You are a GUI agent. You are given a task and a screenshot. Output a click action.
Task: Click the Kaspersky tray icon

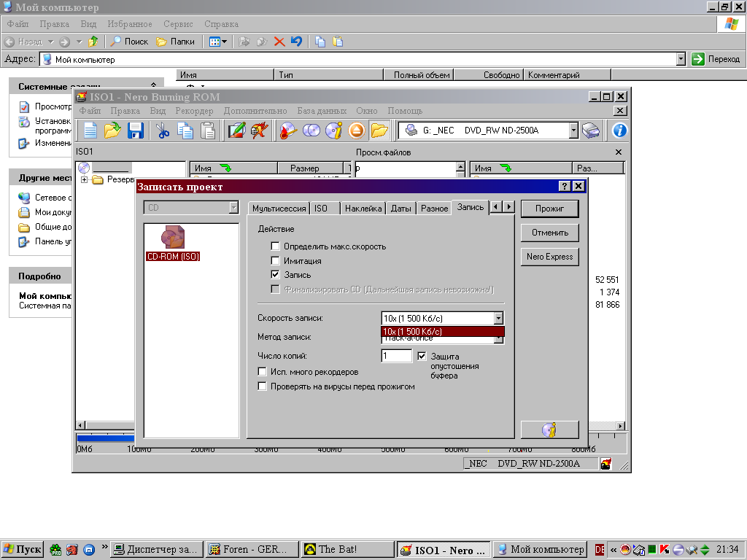point(664,550)
